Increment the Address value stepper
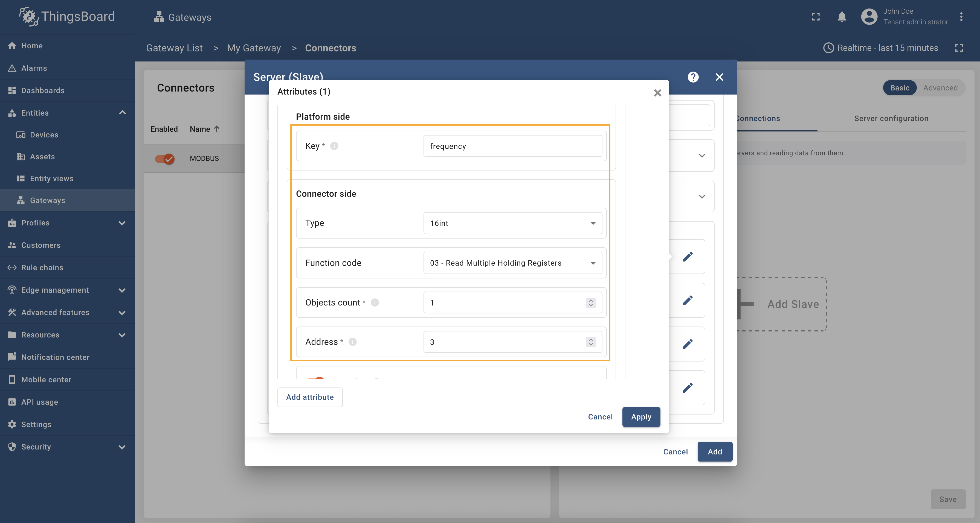Viewport: 980px width, 523px height. pyautogui.click(x=591, y=339)
